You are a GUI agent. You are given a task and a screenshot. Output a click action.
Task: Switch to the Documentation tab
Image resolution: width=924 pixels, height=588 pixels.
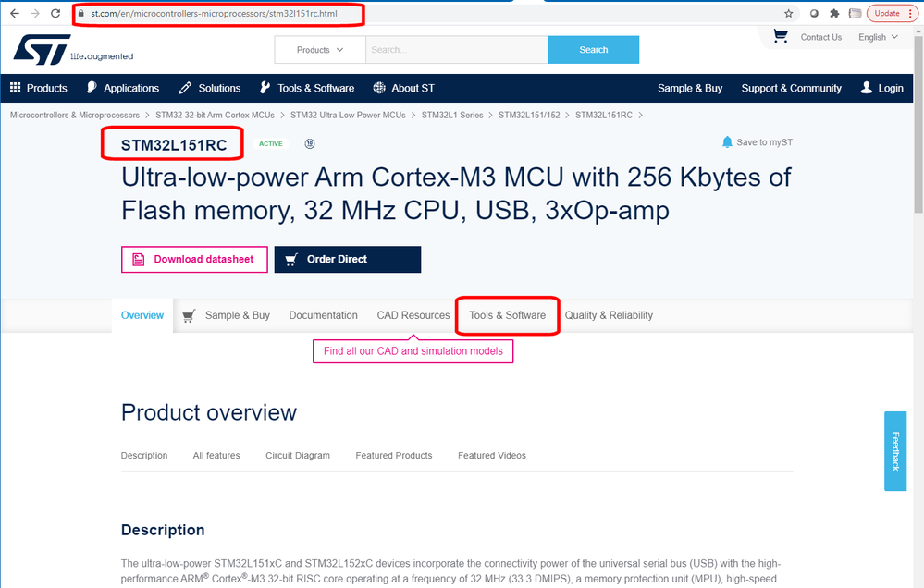[x=323, y=315]
